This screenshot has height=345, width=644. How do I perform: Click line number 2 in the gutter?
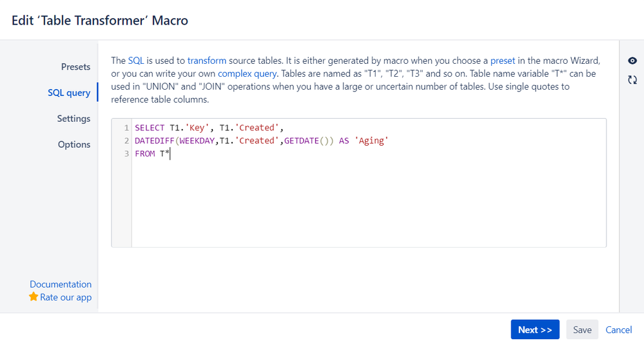(x=126, y=141)
